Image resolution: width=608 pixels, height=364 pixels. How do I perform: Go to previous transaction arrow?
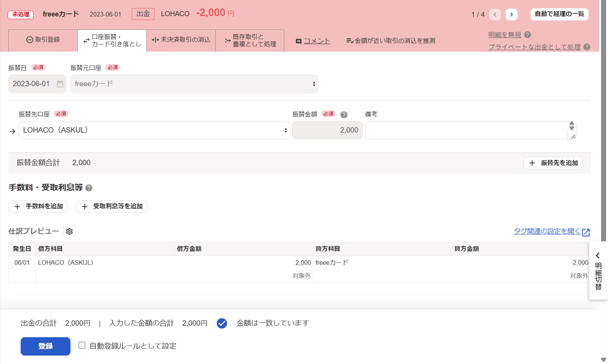click(x=495, y=15)
